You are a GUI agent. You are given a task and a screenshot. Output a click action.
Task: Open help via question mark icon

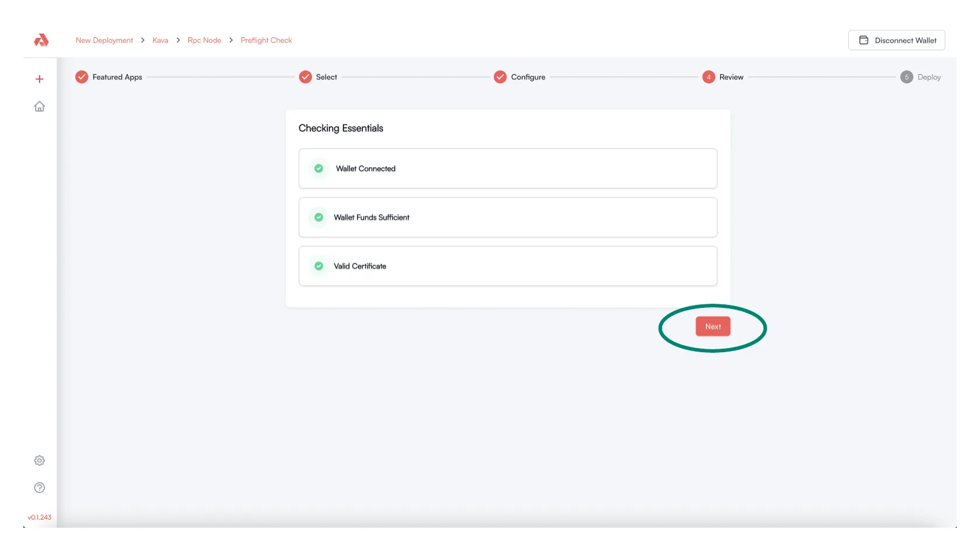(40, 488)
